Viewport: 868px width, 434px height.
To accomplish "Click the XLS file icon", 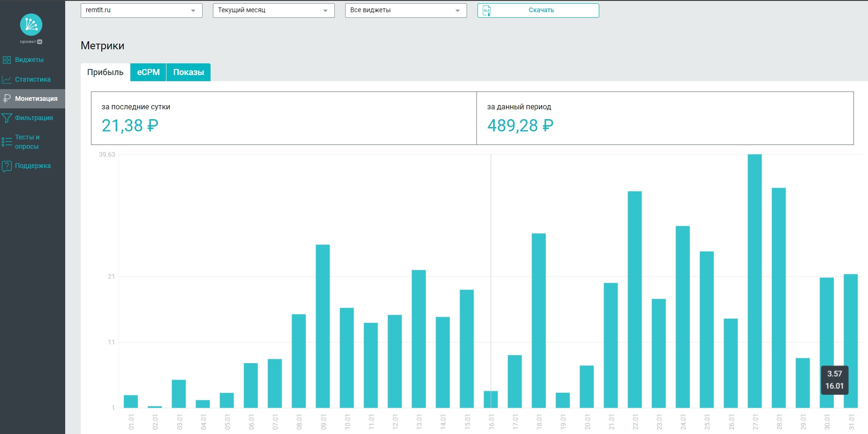I will (x=487, y=11).
